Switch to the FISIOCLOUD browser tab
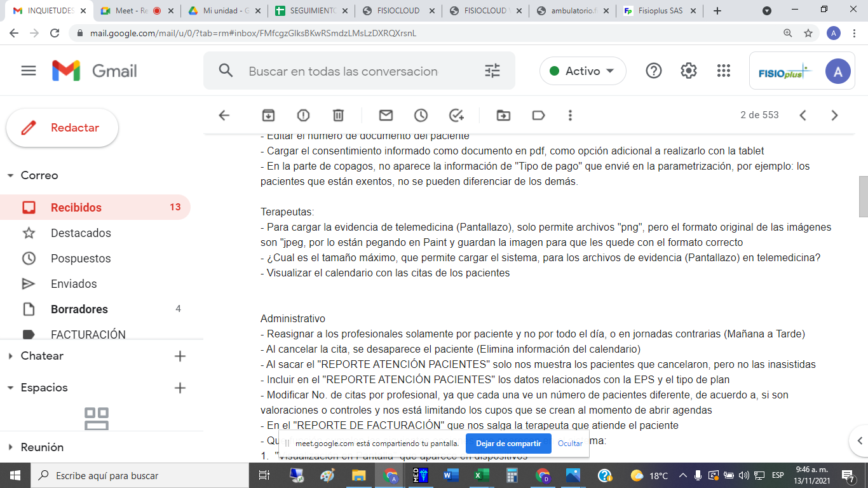Viewport: 868px width, 488px height. pyautogui.click(x=397, y=11)
